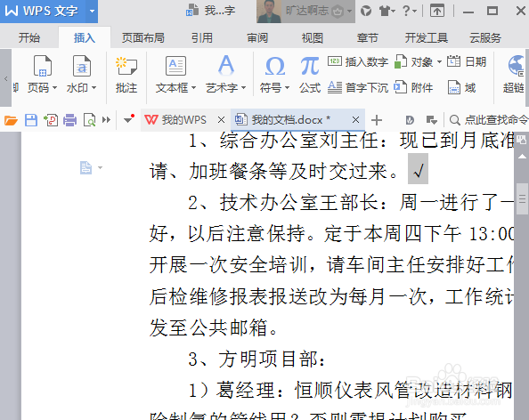Click the scrollbar up arrow
This screenshot has height=420, width=529.
[x=522, y=156]
